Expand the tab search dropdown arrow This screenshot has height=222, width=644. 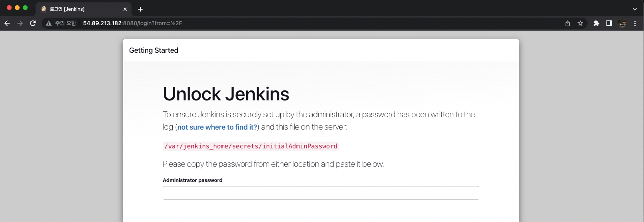point(635,9)
